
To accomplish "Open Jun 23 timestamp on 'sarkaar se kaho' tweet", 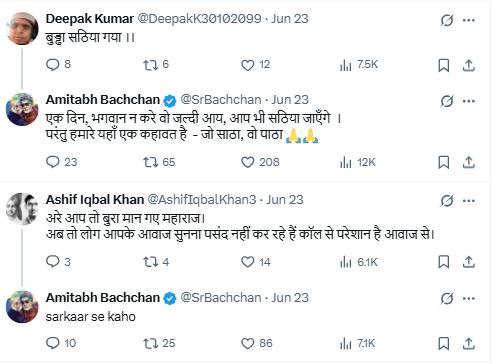I will 290,298.
